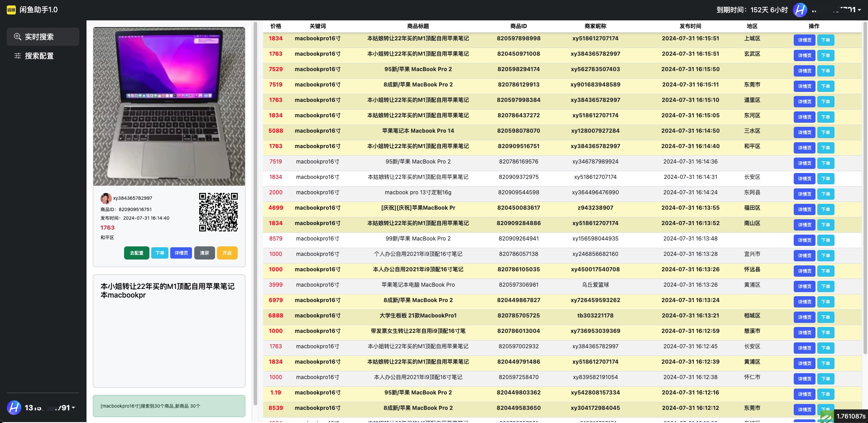This screenshot has height=423, width=868.
Task: Open 详情页 for product 820786013004
Action: pos(805,333)
